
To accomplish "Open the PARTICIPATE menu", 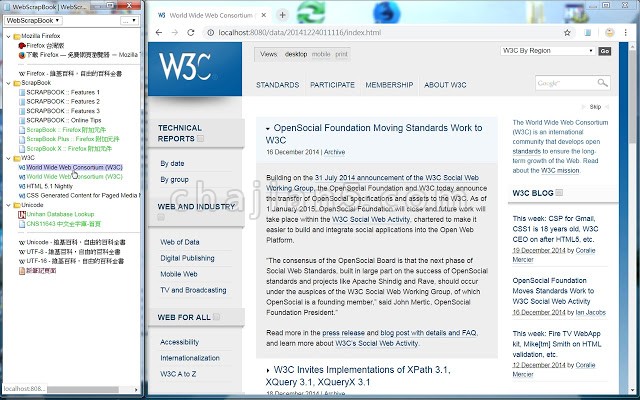I will click(332, 85).
